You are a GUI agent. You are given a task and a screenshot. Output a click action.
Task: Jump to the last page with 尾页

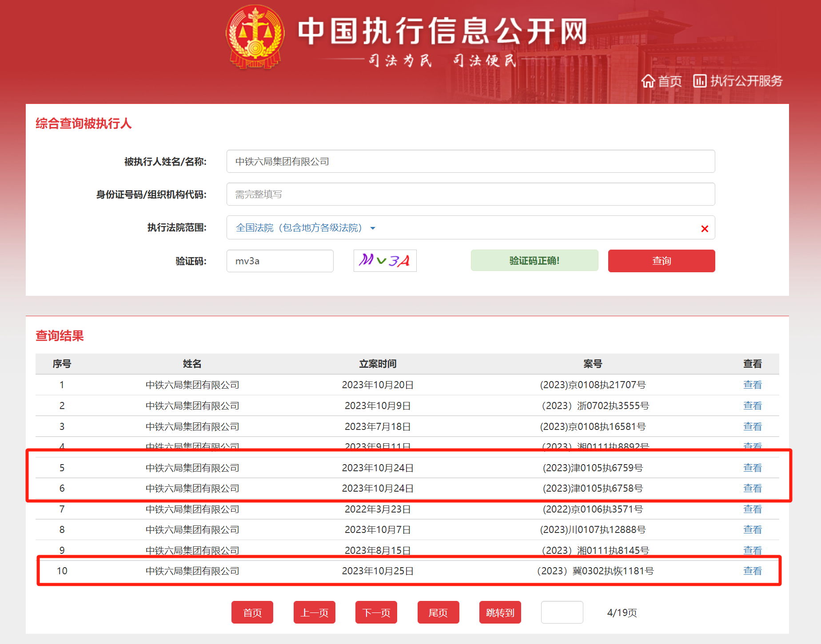(438, 612)
